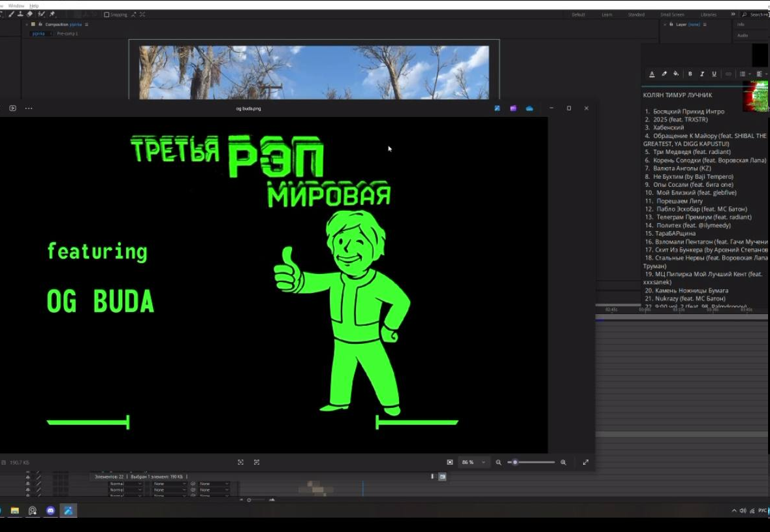Click the zoom out magnifier
The image size is (770, 532).
(x=498, y=462)
